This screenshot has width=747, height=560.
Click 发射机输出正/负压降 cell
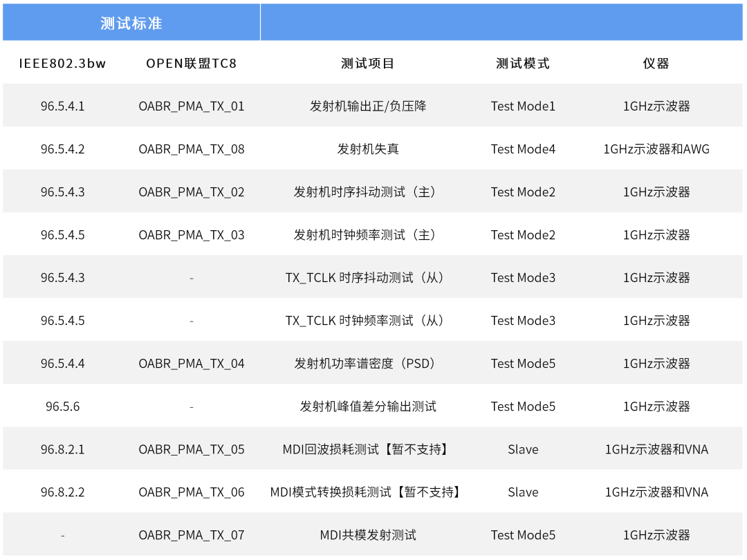point(368,106)
